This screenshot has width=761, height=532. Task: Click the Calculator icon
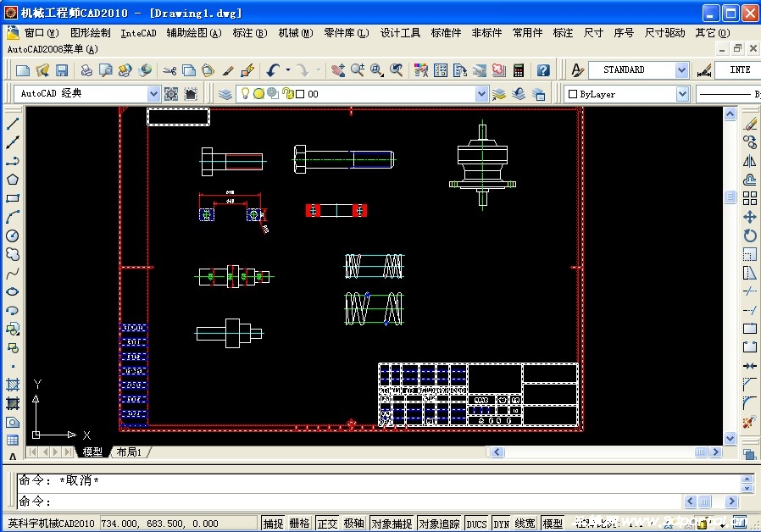[519, 70]
